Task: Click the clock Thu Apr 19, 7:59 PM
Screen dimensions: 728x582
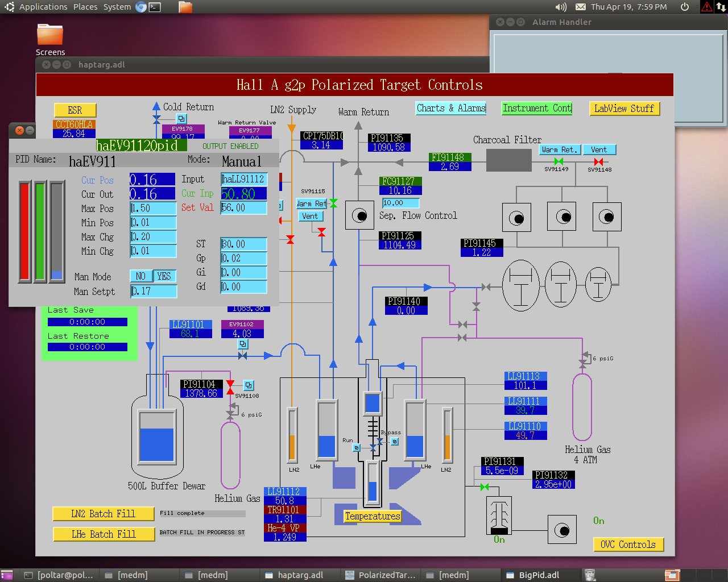Action: 628,7
